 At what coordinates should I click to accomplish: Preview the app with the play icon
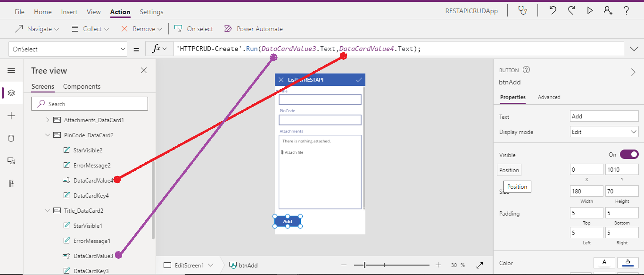(x=590, y=10)
